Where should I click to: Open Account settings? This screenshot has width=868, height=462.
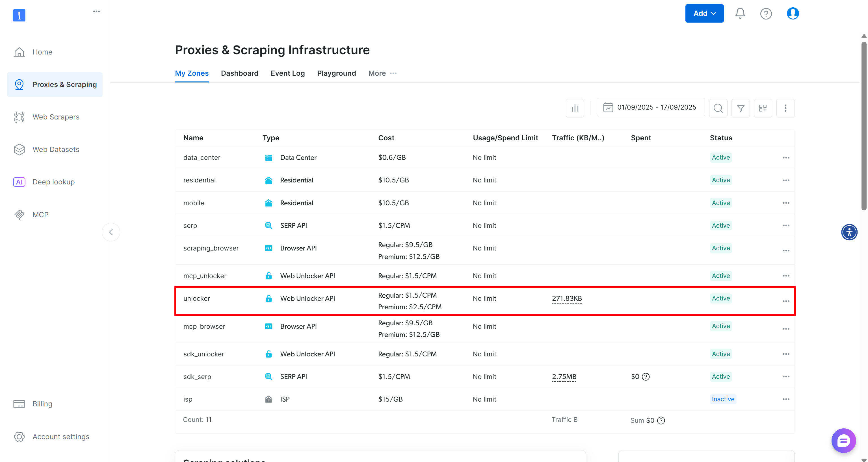click(61, 437)
